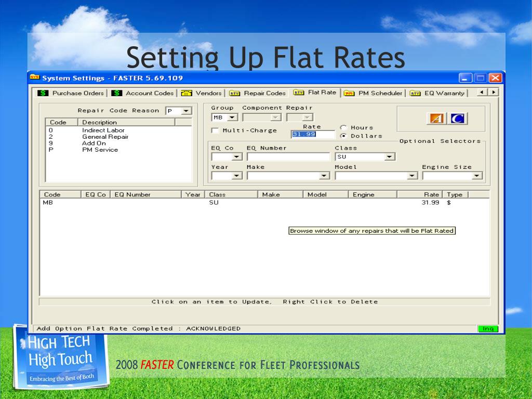Expand the Model dropdown

(412, 176)
